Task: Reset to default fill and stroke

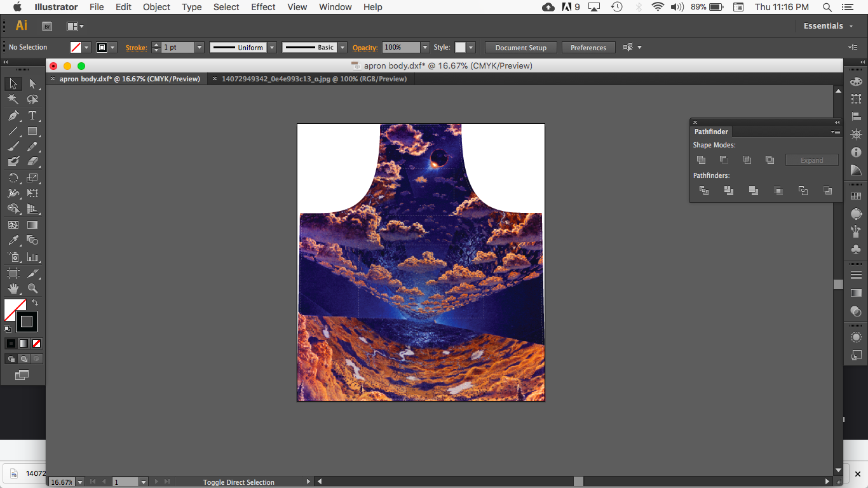Action: [x=8, y=329]
